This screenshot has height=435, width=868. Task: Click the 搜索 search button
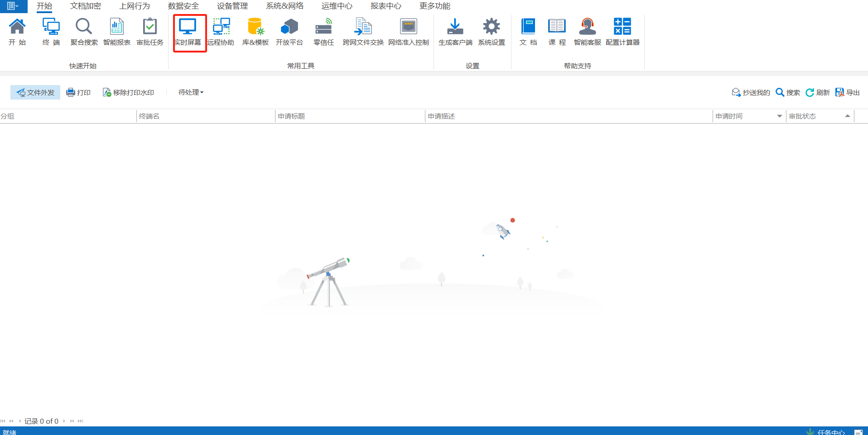[788, 92]
